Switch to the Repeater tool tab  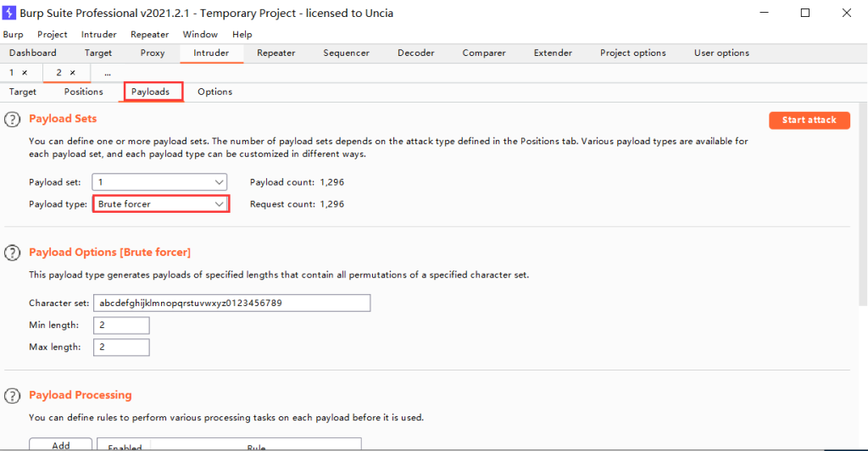pyautogui.click(x=275, y=53)
